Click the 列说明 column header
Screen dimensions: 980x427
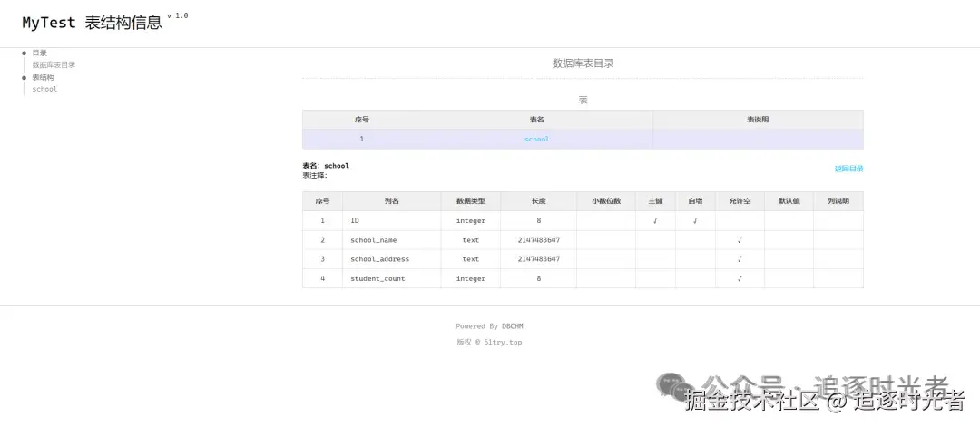[838, 201]
